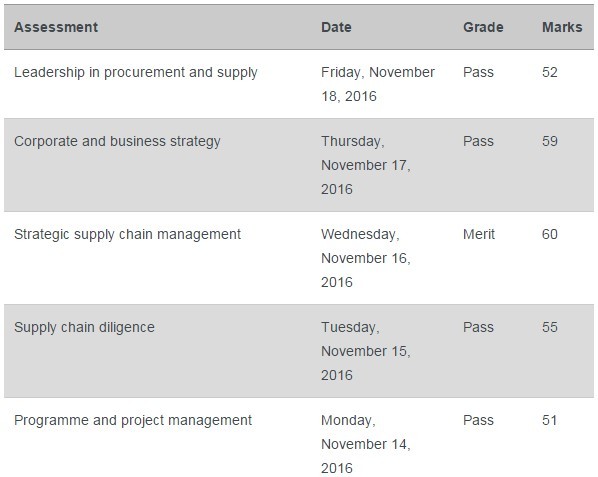Click the marks value 52
Screen dimensions: 598x477
(x=550, y=72)
